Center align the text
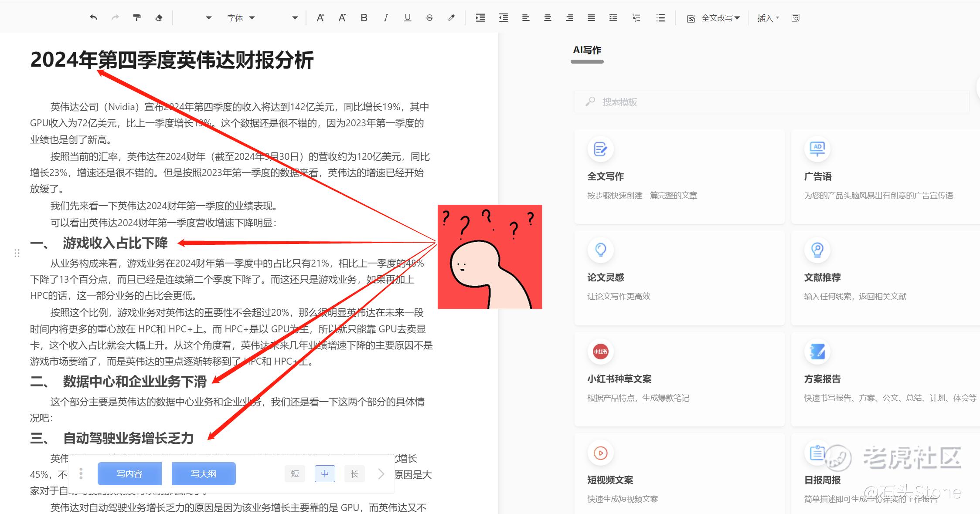The width and height of the screenshot is (980, 514). (548, 18)
